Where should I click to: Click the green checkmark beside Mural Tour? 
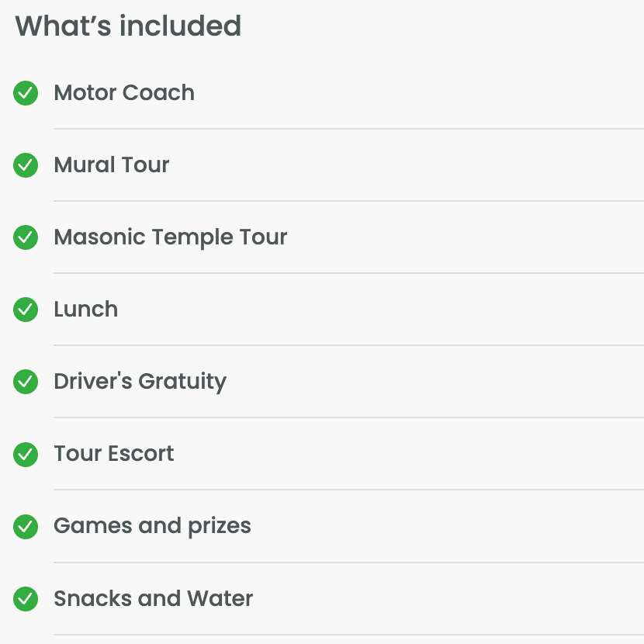click(26, 165)
